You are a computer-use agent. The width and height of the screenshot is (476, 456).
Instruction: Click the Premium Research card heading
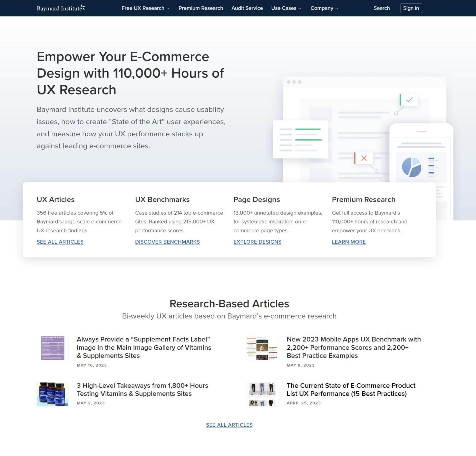coord(363,199)
